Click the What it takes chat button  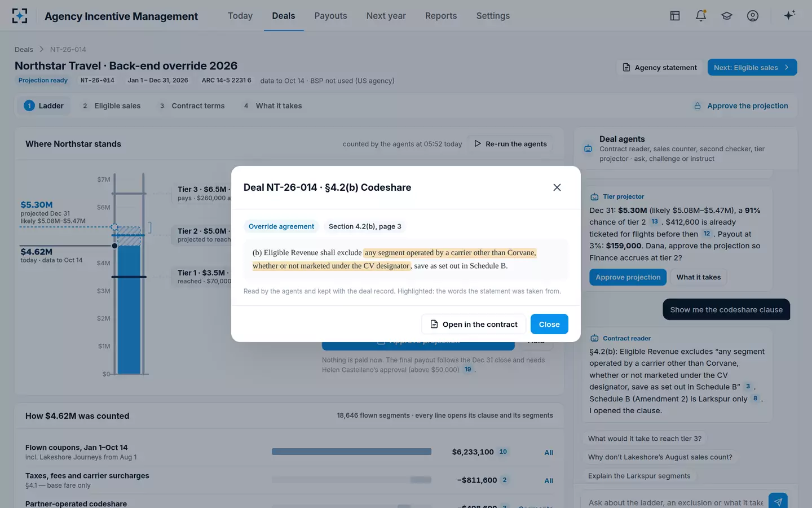click(699, 277)
